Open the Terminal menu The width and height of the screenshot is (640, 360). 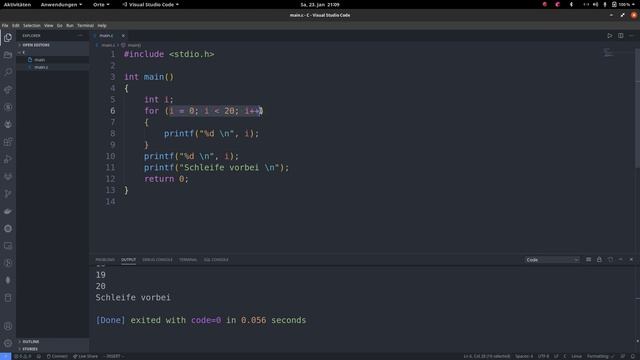click(x=85, y=25)
